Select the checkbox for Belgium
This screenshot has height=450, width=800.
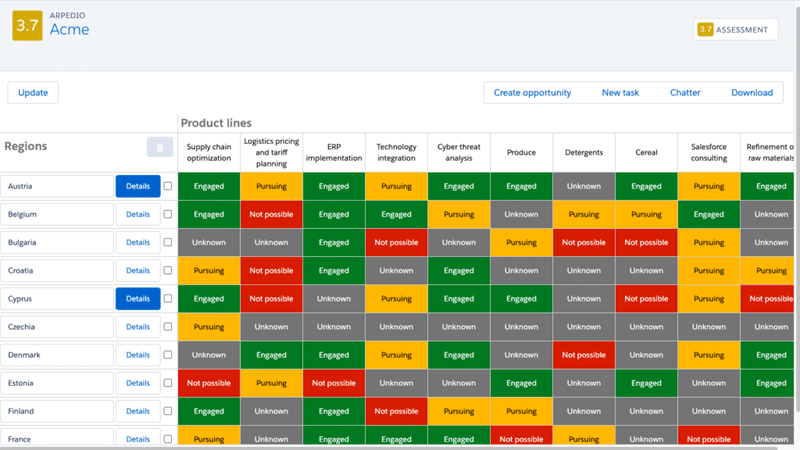tap(168, 214)
